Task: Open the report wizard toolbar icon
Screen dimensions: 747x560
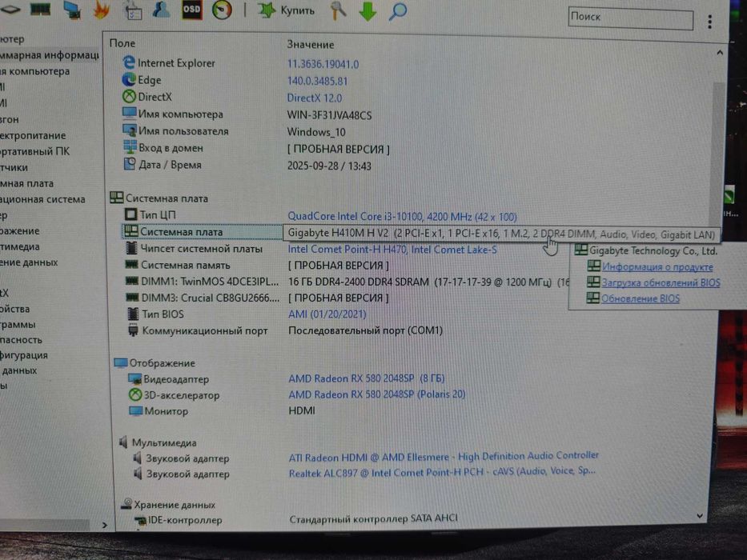Action: 133,10
